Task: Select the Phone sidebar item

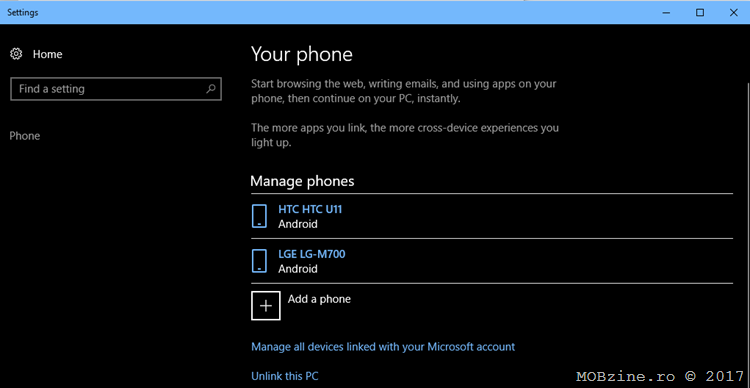Action: 25,136
